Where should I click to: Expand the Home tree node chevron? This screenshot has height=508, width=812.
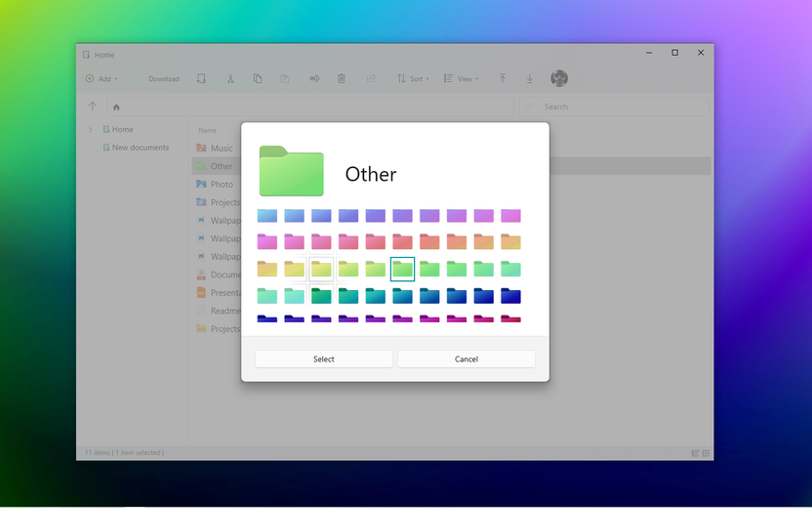tap(90, 130)
